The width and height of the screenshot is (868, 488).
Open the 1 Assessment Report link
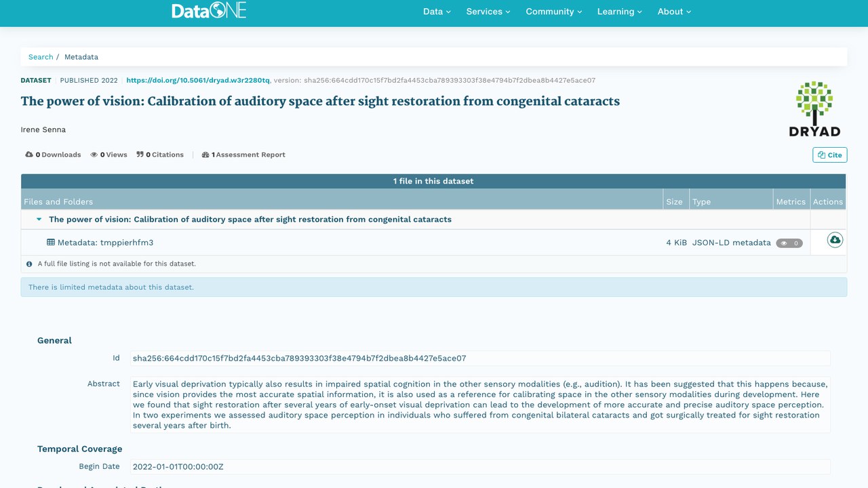click(243, 155)
